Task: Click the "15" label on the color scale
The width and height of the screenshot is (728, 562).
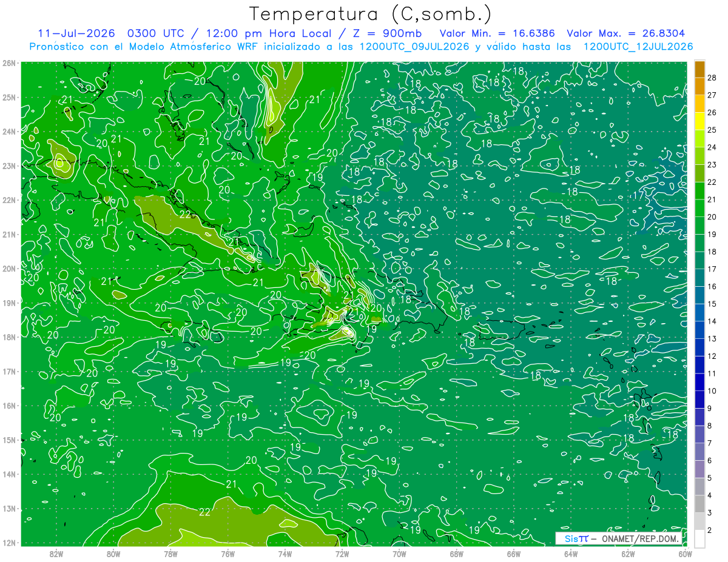Action: 712,304
